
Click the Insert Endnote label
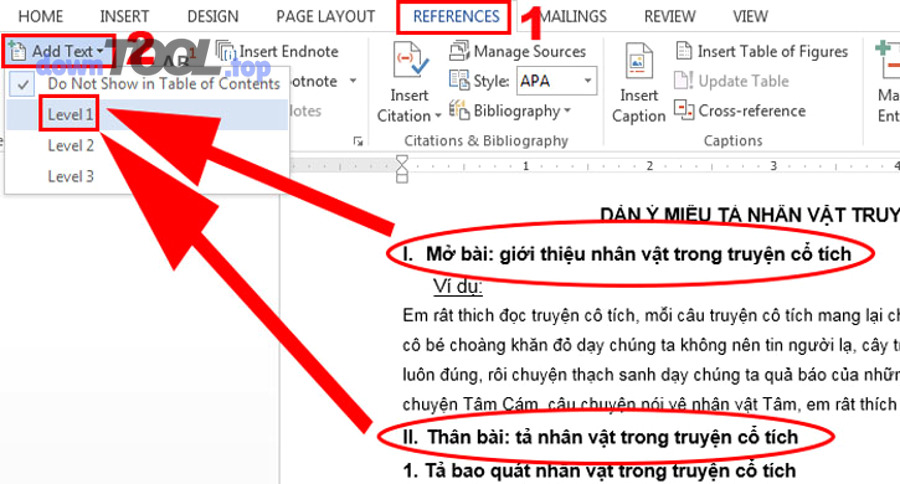(289, 52)
